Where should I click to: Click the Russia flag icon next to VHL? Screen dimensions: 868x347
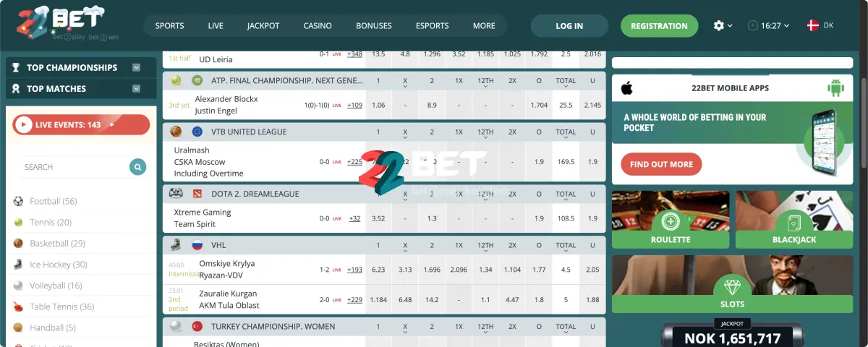click(197, 245)
